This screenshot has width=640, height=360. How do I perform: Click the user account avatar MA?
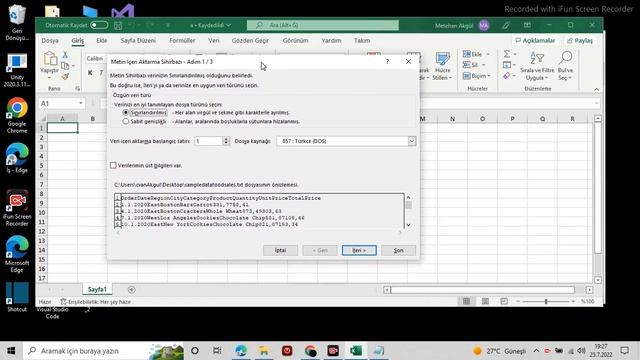[484, 25]
